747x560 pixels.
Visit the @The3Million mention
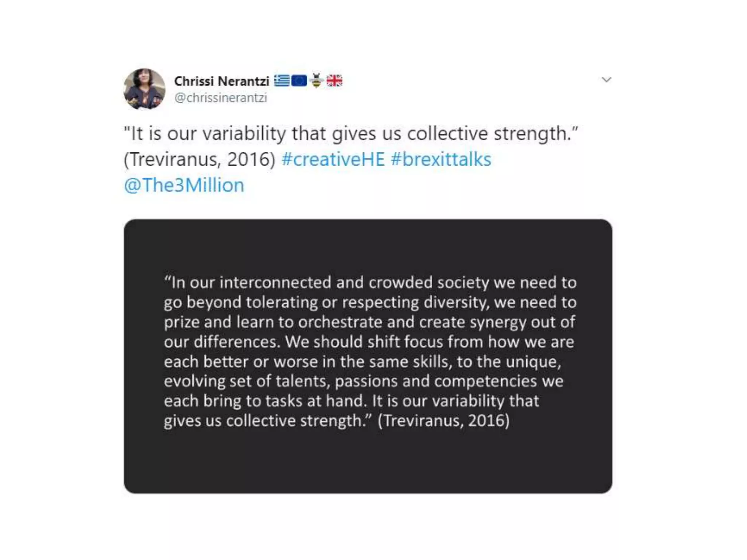coord(184,185)
